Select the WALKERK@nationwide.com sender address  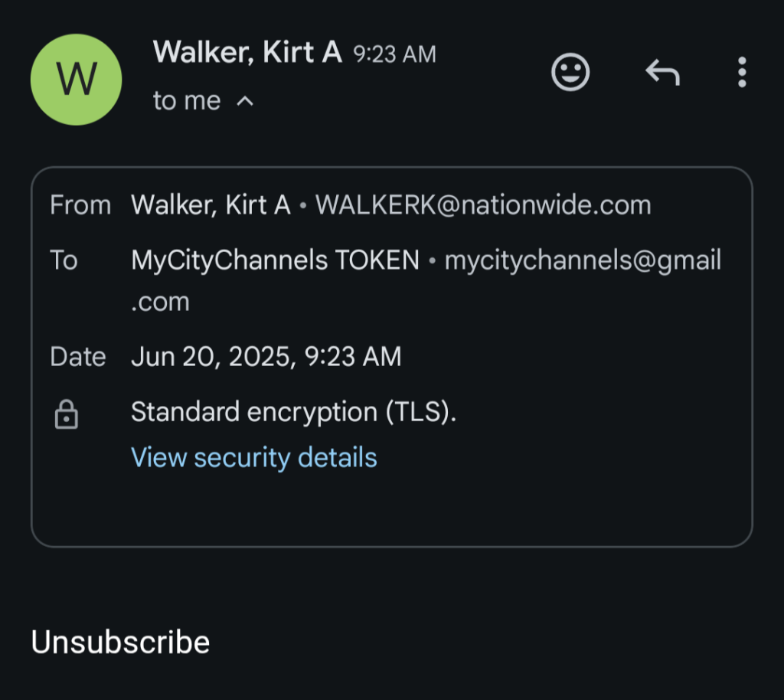(483, 205)
